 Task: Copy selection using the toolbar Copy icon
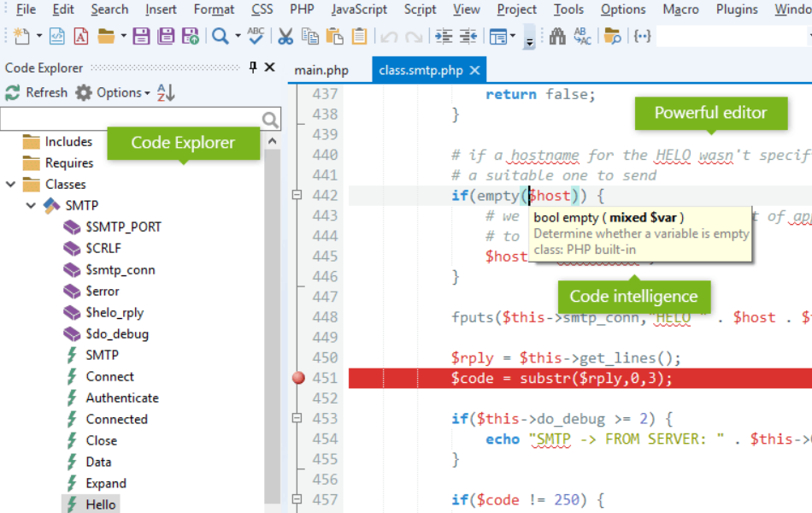coord(309,36)
